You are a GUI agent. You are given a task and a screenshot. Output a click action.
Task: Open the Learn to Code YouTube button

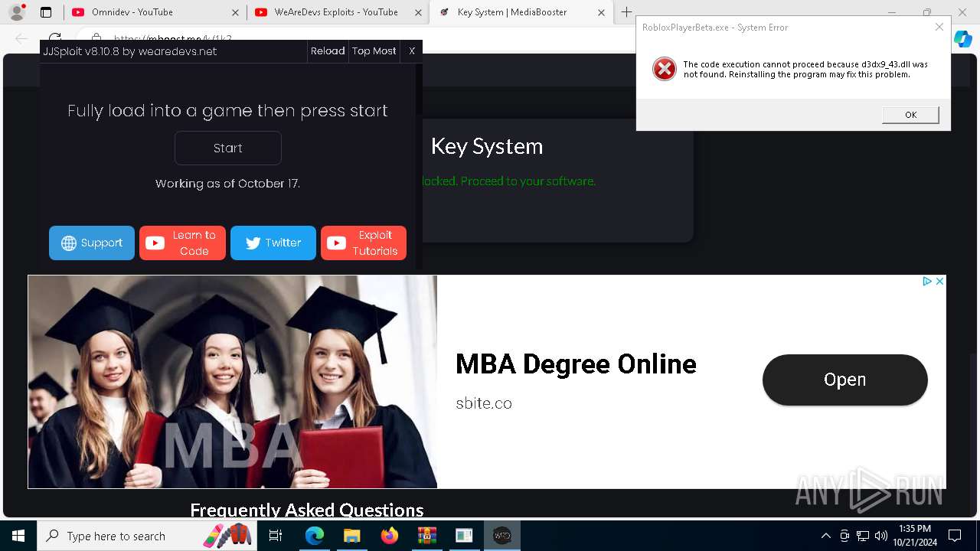(x=182, y=243)
